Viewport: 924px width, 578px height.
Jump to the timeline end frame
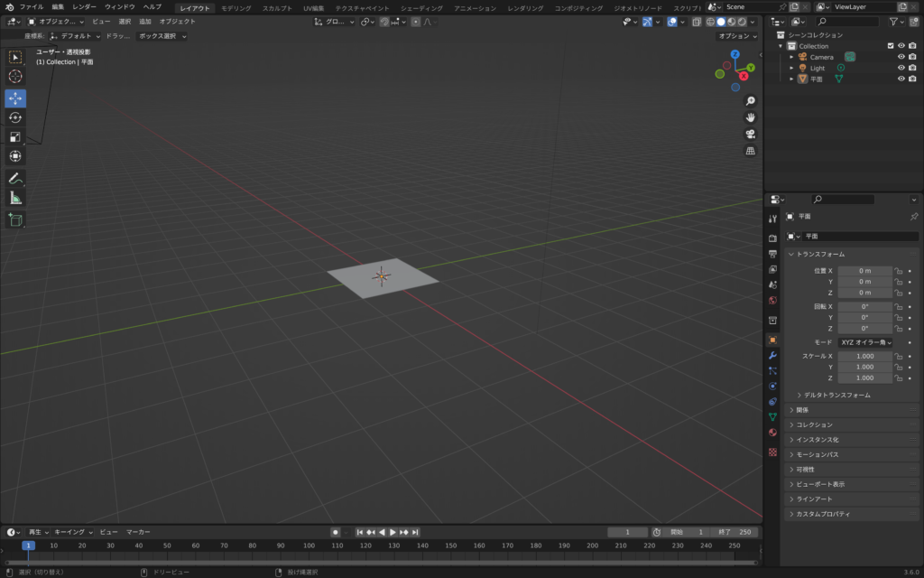coord(415,532)
